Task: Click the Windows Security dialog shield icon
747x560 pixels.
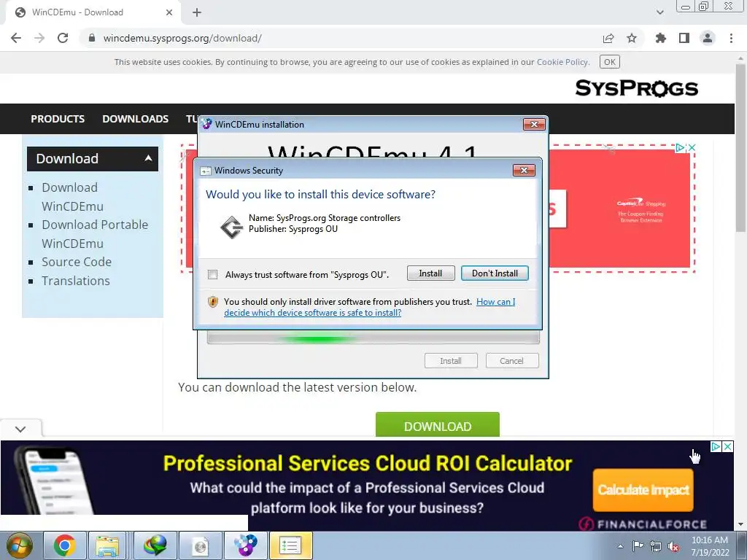Action: pyautogui.click(x=213, y=301)
